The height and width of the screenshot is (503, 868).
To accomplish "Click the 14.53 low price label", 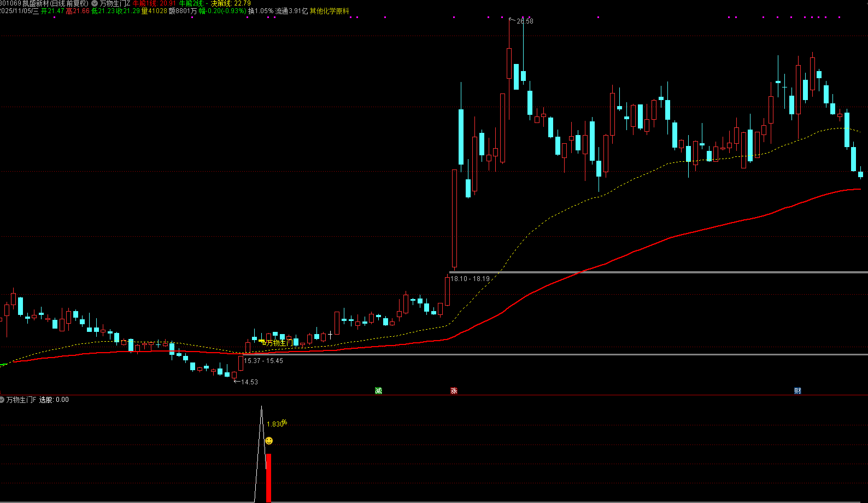I will tap(249, 382).
